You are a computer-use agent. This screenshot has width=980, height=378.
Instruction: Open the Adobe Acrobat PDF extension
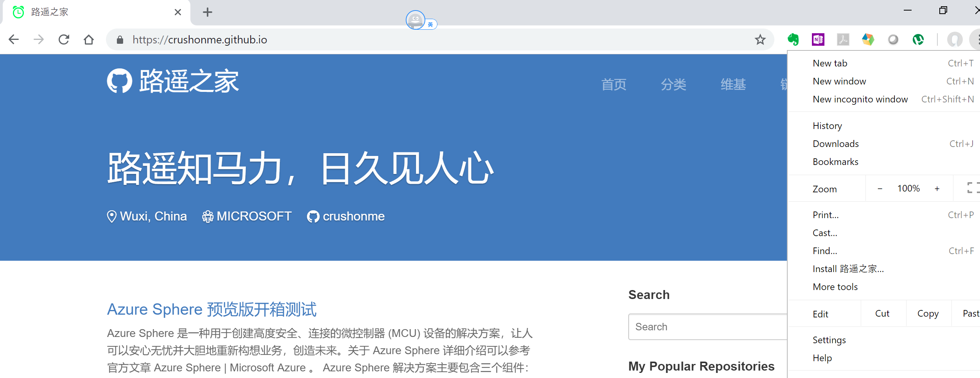coord(843,39)
